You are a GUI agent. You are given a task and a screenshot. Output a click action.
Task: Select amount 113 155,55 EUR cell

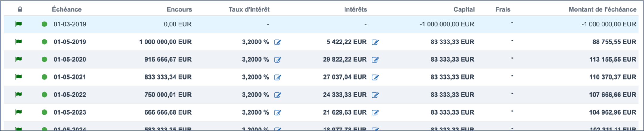[612, 60]
